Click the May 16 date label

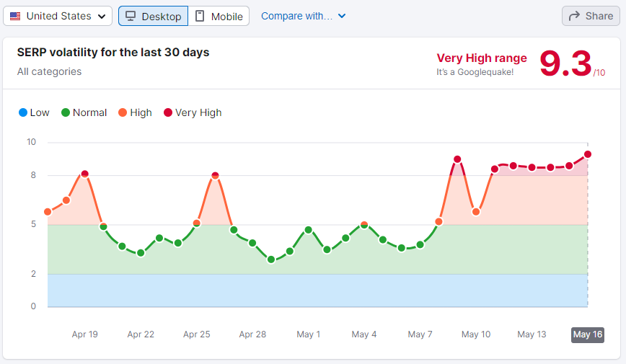tap(588, 334)
